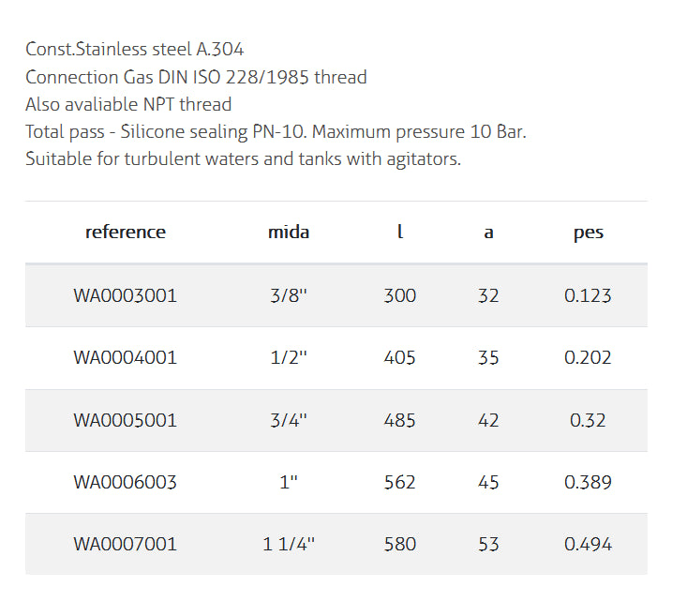Viewport: 687px width, 616px height.
Task: Click the 'Also avaliable NPT thread' line
Action: 128,104
